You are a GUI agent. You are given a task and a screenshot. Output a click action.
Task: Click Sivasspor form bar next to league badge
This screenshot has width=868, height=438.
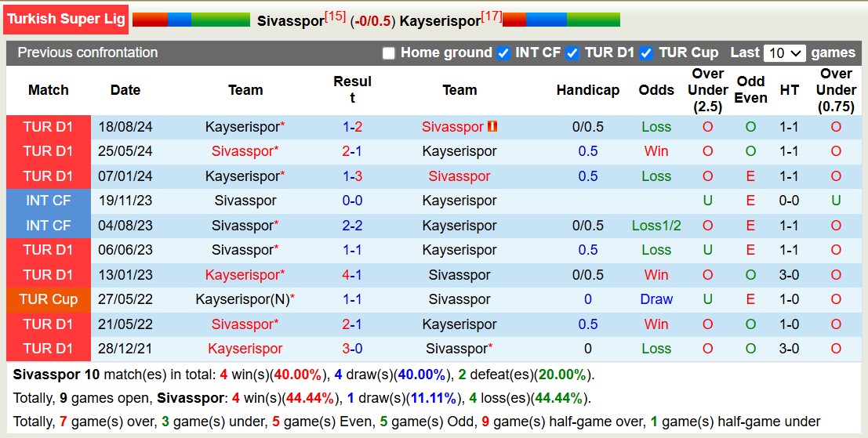pyautogui.click(x=191, y=20)
